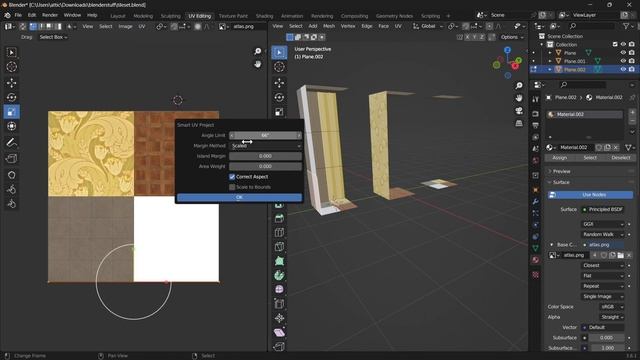Select the Scale tool in UV editor
The image size is (640, 360).
tap(11, 112)
